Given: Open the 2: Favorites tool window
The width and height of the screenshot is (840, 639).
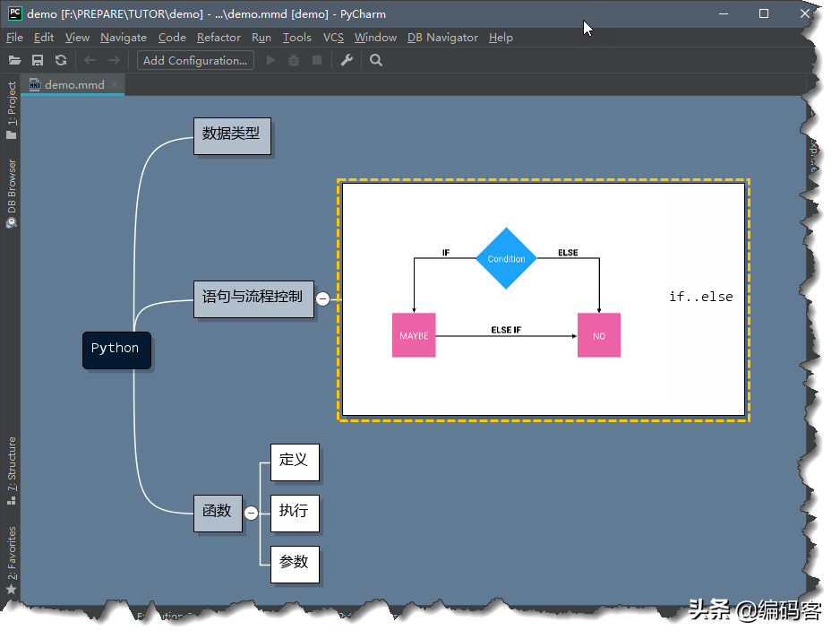Looking at the screenshot, I should tap(12, 560).
